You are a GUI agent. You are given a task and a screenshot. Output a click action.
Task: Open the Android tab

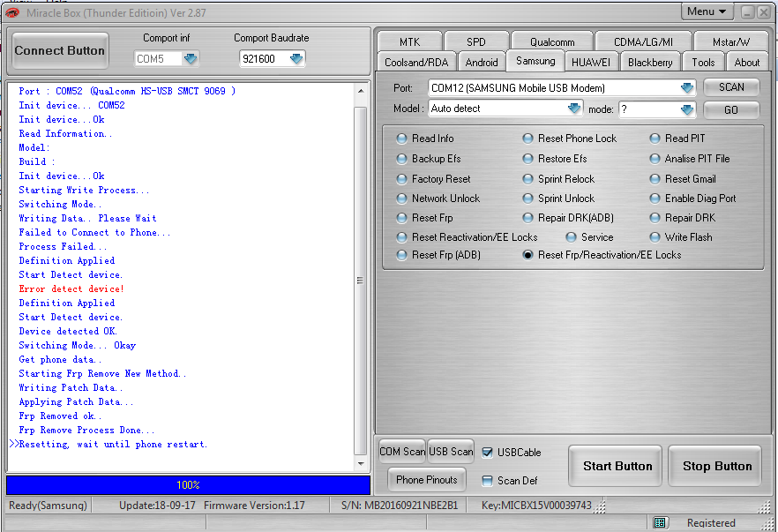click(482, 63)
